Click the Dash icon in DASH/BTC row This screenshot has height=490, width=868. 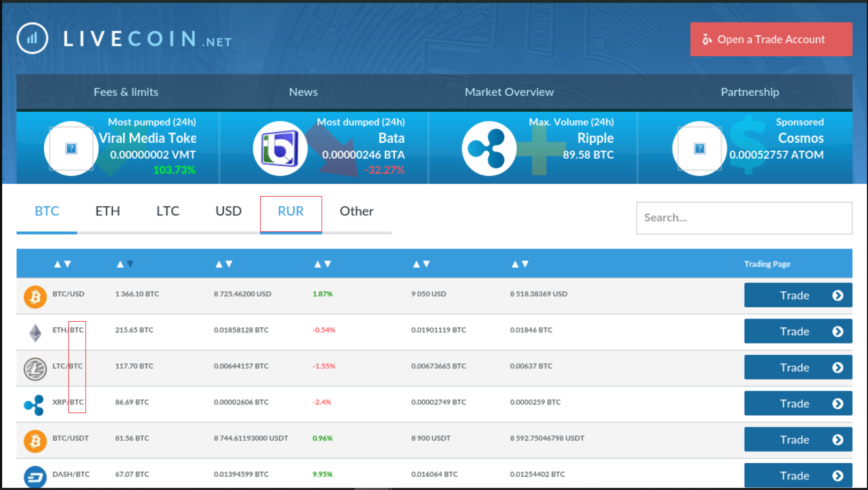35,476
